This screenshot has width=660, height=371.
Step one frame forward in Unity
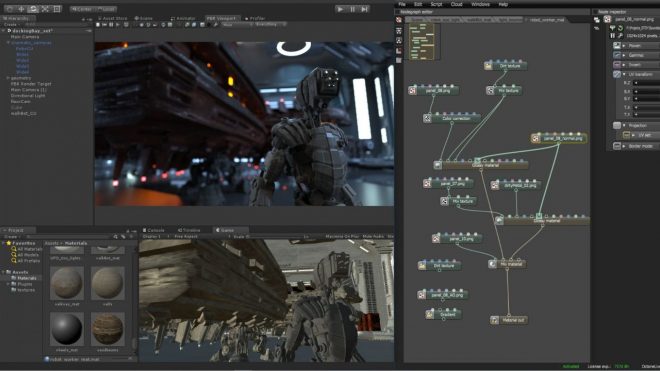(365, 9)
